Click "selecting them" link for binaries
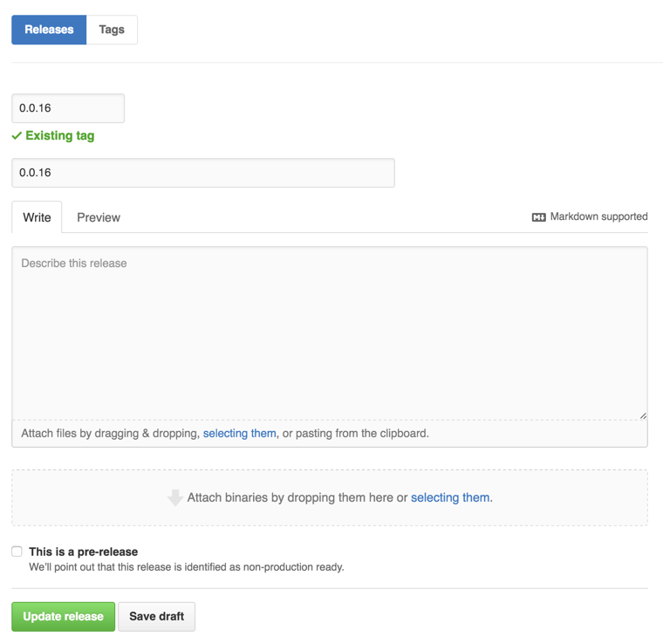This screenshot has width=663, height=644. 450,497
